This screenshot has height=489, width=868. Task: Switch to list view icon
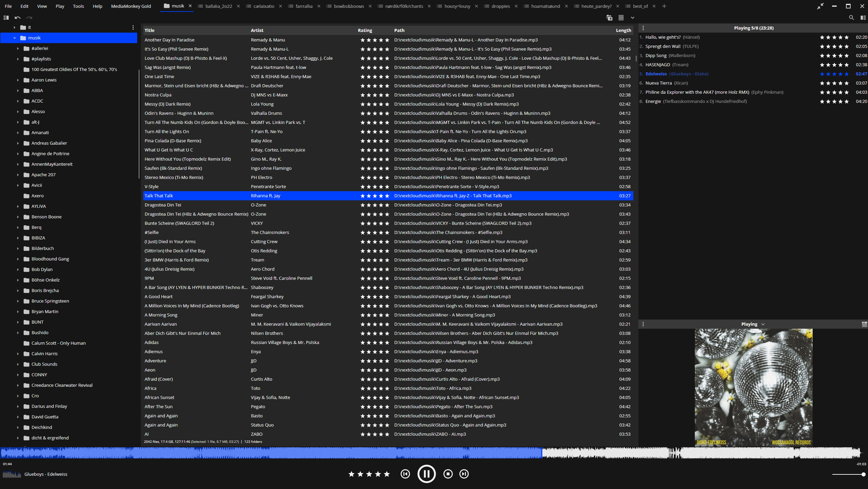click(621, 18)
